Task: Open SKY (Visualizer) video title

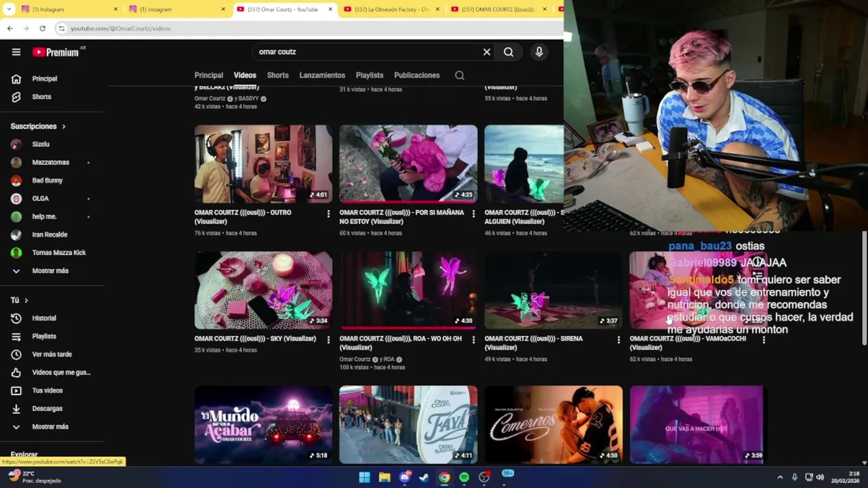Action: point(255,339)
